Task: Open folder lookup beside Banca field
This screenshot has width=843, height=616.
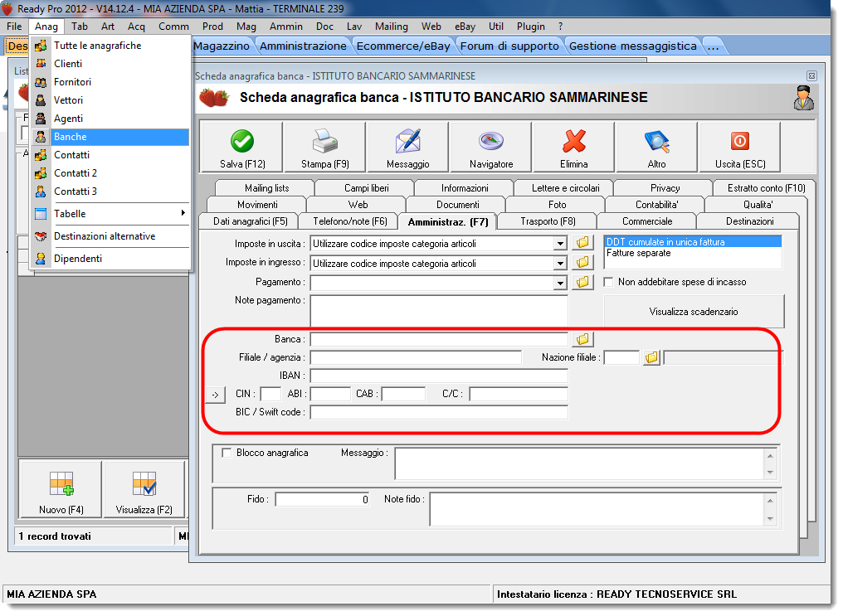Action: click(582, 339)
